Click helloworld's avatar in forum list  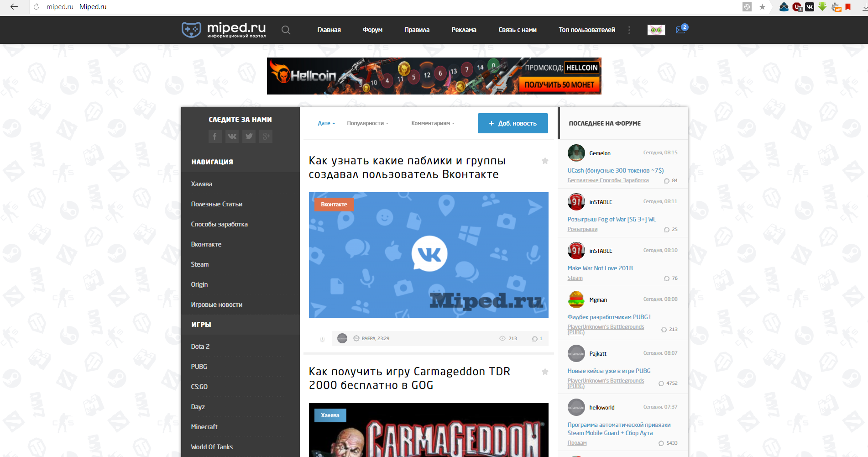[x=576, y=407]
